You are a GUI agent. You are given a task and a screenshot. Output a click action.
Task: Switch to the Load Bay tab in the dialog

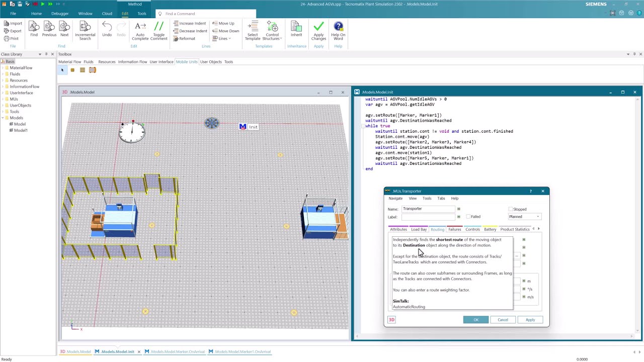419,229
